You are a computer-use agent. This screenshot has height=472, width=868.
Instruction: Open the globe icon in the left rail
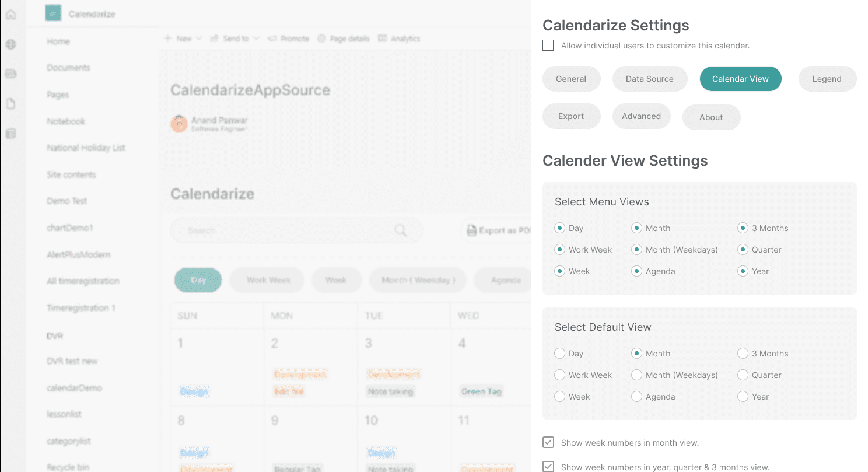click(x=10, y=44)
